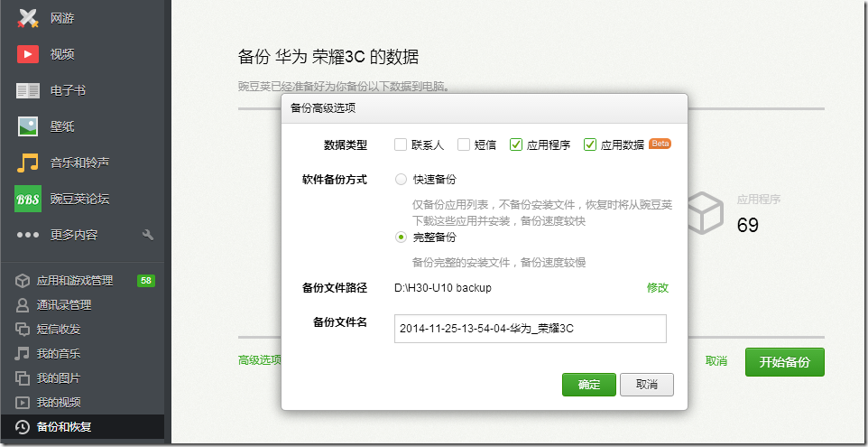Select the 完整备份 radio button

[401, 237]
